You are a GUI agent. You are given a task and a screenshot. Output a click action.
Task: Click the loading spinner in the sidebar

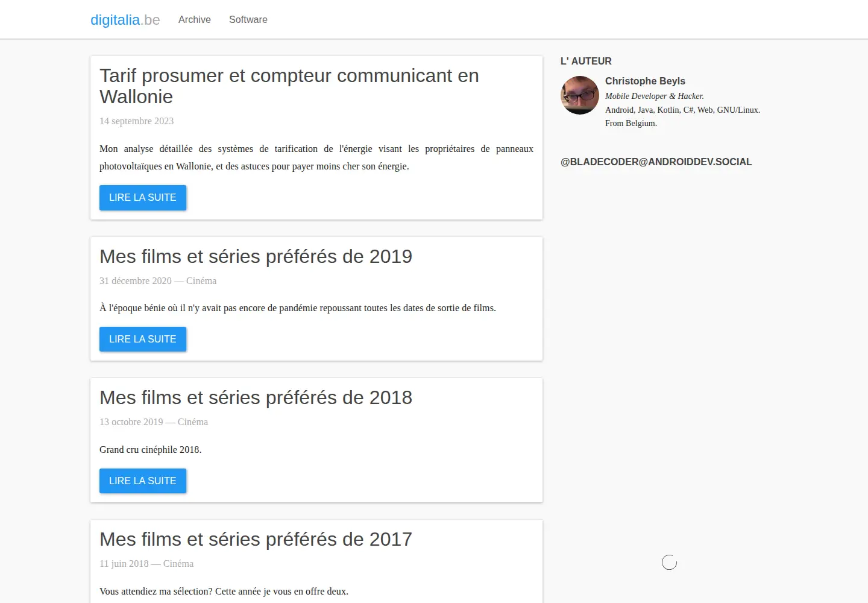[669, 563]
